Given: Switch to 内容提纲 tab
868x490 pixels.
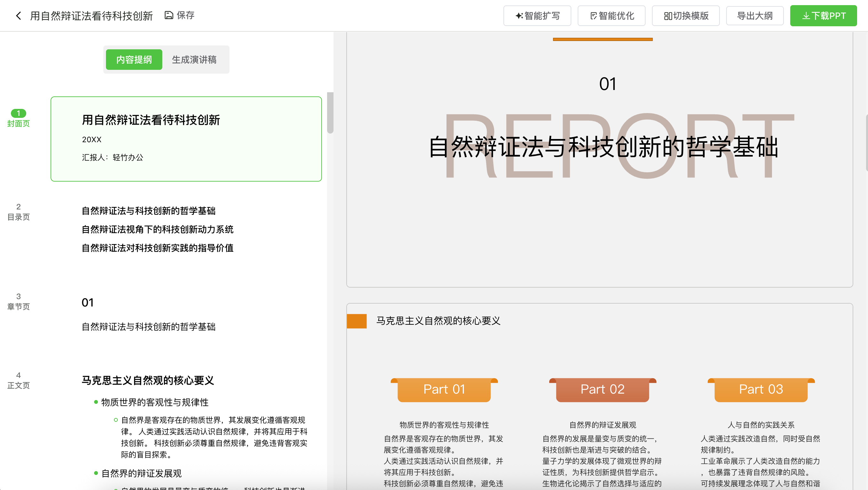Looking at the screenshot, I should pyautogui.click(x=134, y=60).
